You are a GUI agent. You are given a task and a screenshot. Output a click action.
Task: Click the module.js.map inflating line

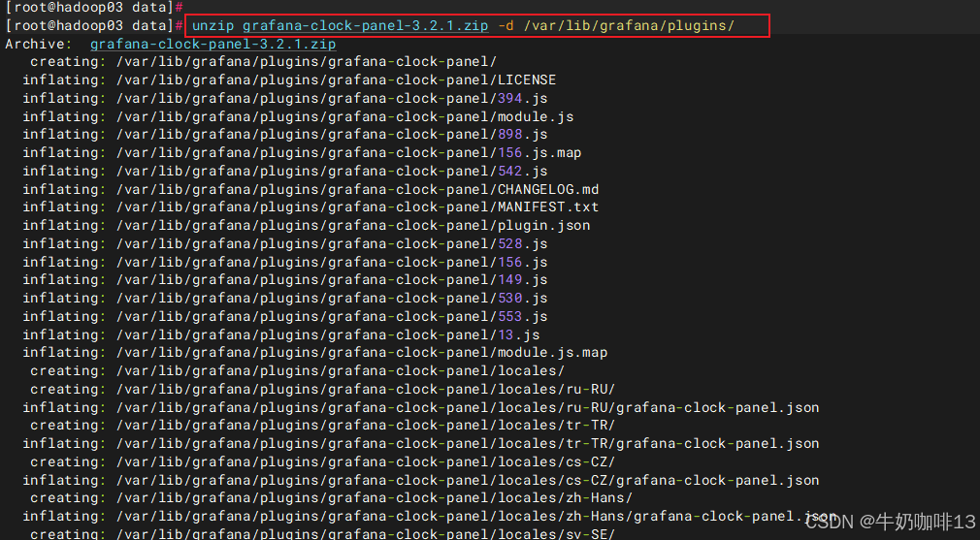[x=315, y=353]
